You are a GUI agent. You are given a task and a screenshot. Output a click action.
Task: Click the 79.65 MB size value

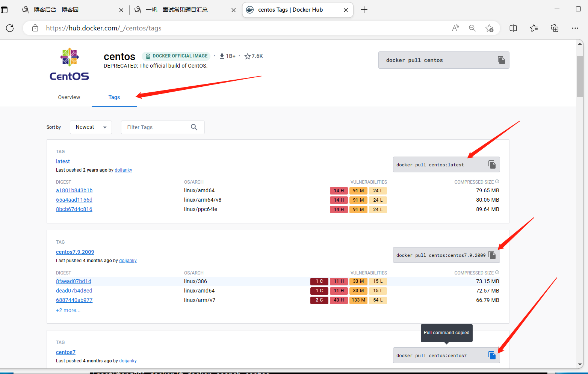[x=488, y=190]
